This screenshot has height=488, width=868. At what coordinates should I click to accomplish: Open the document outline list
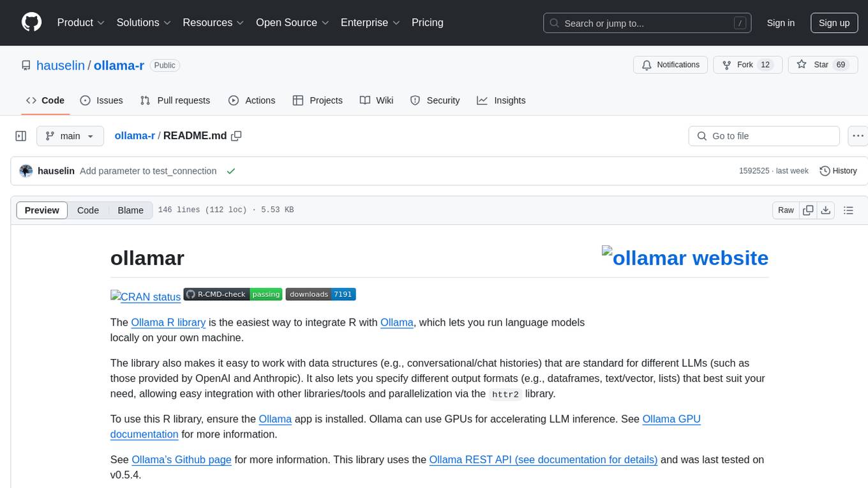tap(848, 210)
